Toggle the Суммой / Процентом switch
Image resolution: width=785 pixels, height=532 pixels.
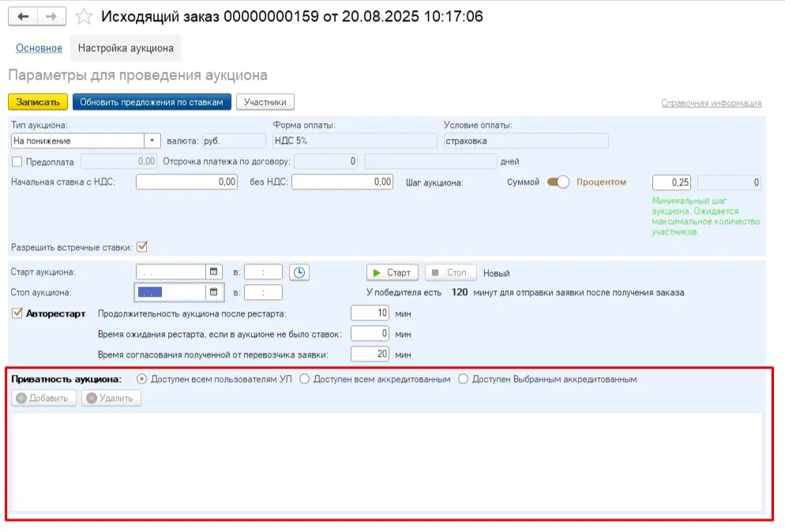pos(558,182)
